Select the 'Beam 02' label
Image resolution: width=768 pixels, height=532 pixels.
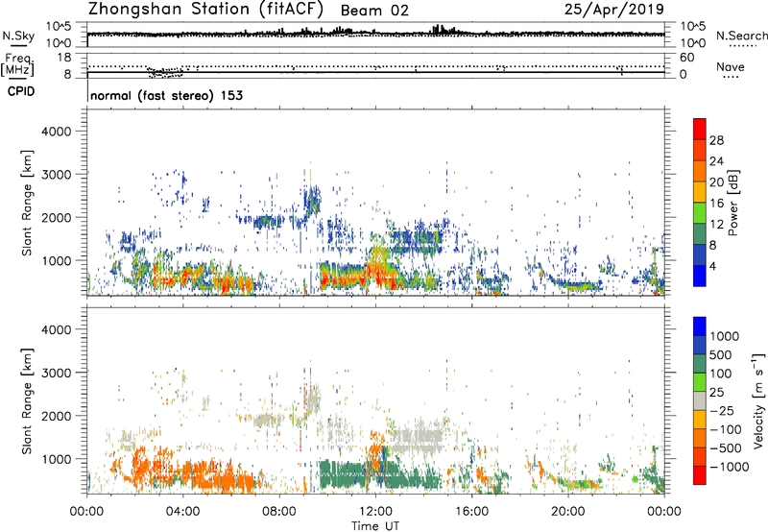(374, 11)
